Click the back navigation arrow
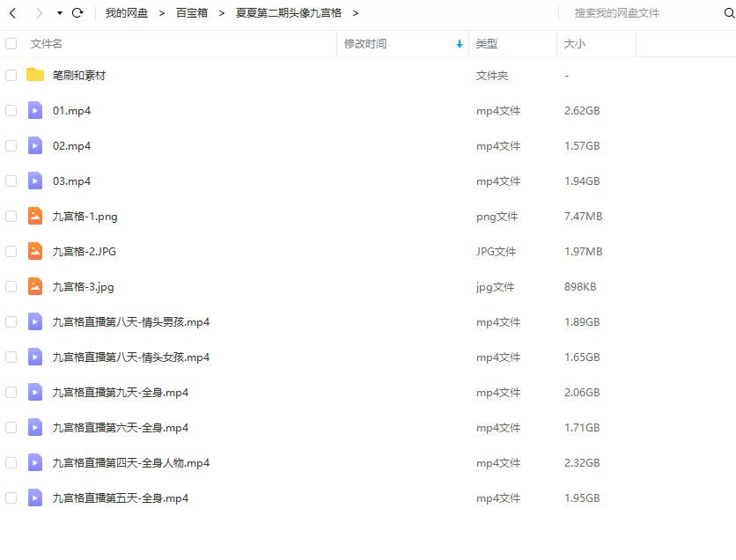Viewport: 736px width, 560px height. coord(12,13)
